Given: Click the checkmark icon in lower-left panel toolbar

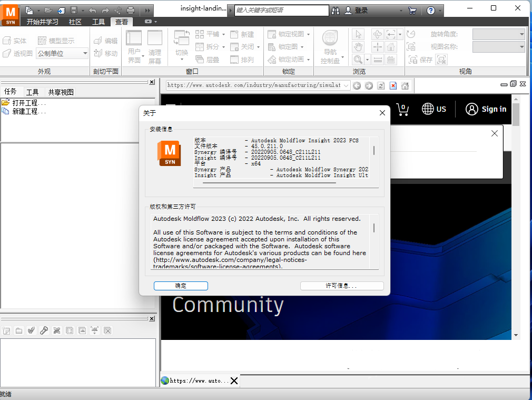Looking at the screenshot, I should pyautogui.click(x=31, y=330).
